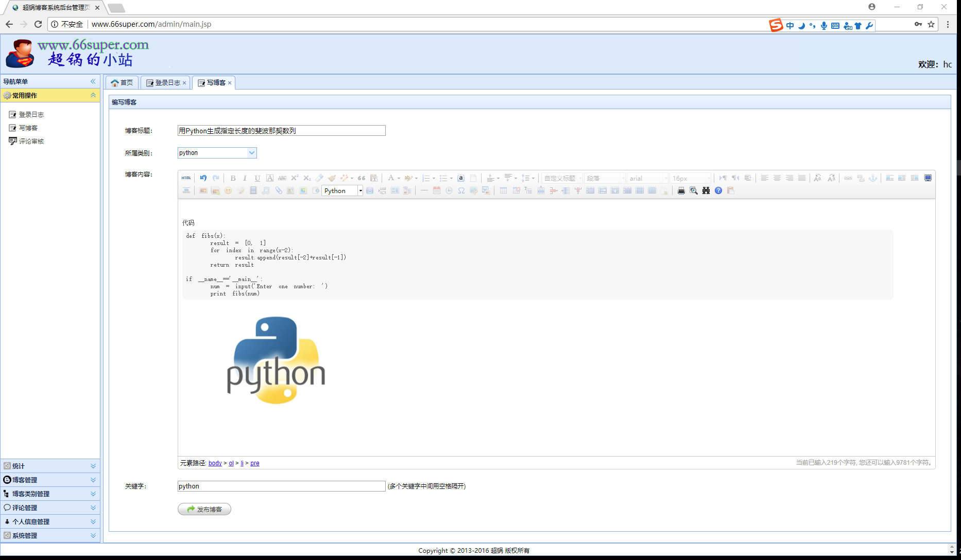
Task: Justify text in editor
Action: point(801,178)
